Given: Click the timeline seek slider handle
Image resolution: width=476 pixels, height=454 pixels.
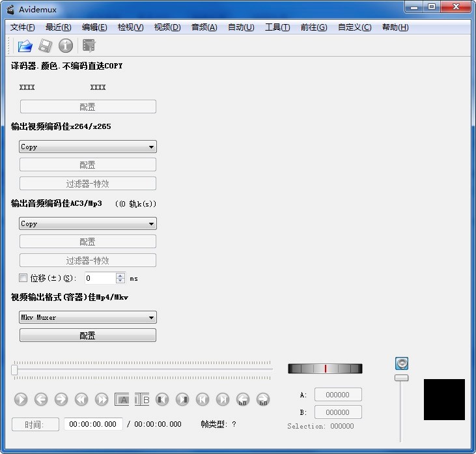Looking at the screenshot, I should click(14, 370).
